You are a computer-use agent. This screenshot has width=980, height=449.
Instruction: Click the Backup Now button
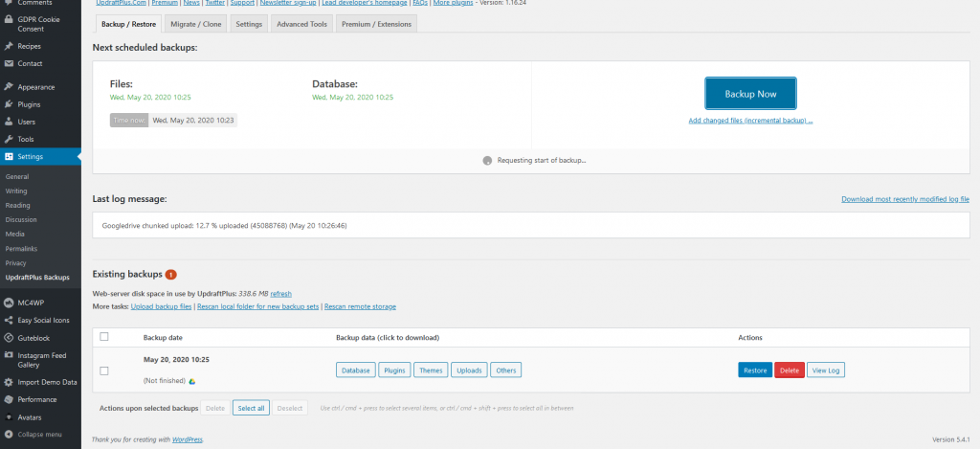click(750, 94)
